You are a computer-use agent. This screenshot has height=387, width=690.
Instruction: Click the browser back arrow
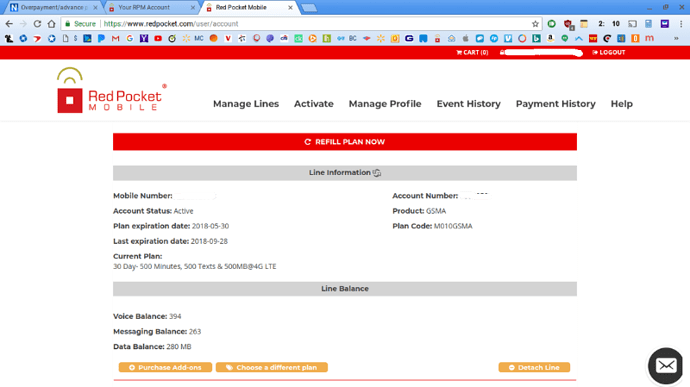pyautogui.click(x=9, y=24)
